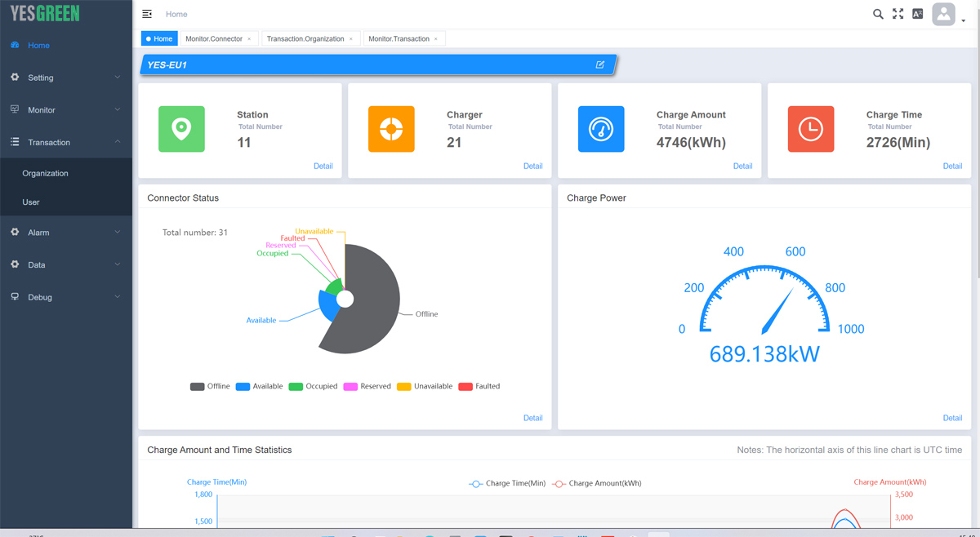Expand the Debug menu chevron
Screen dimensions: 980x537
coord(118,297)
